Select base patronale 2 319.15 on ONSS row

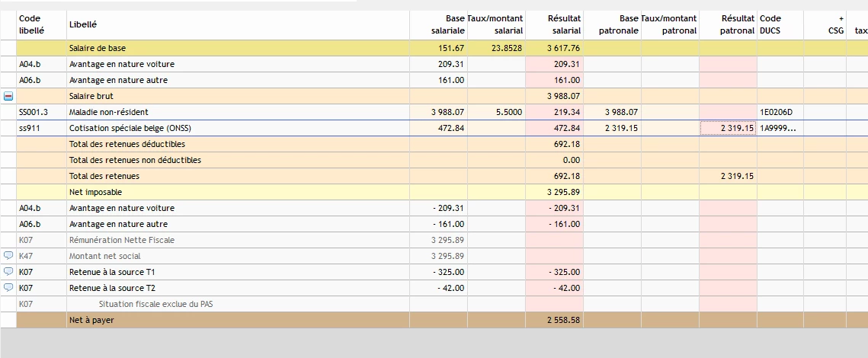(x=621, y=129)
